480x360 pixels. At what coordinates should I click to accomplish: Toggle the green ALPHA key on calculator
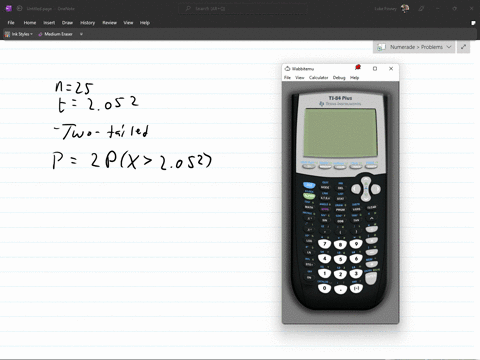click(309, 196)
